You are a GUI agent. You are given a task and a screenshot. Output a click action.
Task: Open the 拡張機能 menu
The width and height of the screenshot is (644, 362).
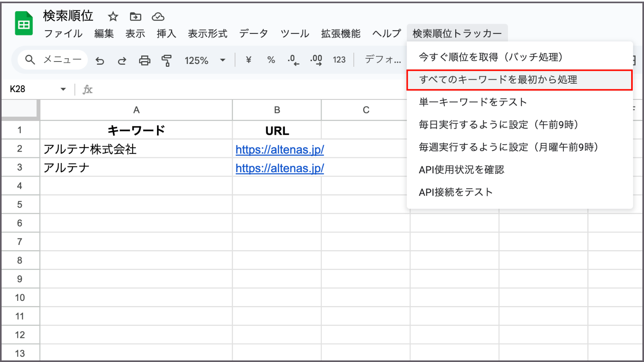point(341,33)
